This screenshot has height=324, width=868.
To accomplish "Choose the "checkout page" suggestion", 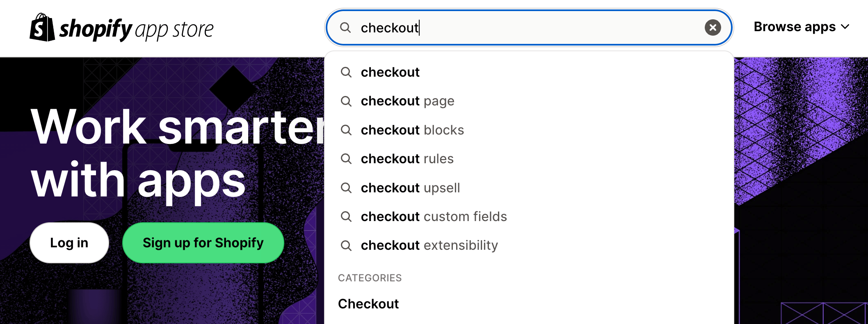I will pyautogui.click(x=407, y=101).
